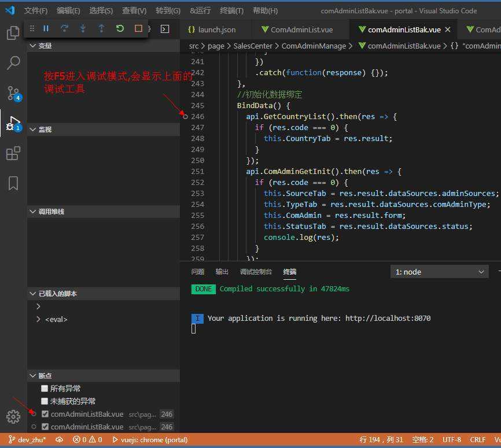Open the Manage gear settings menu

tap(13, 416)
